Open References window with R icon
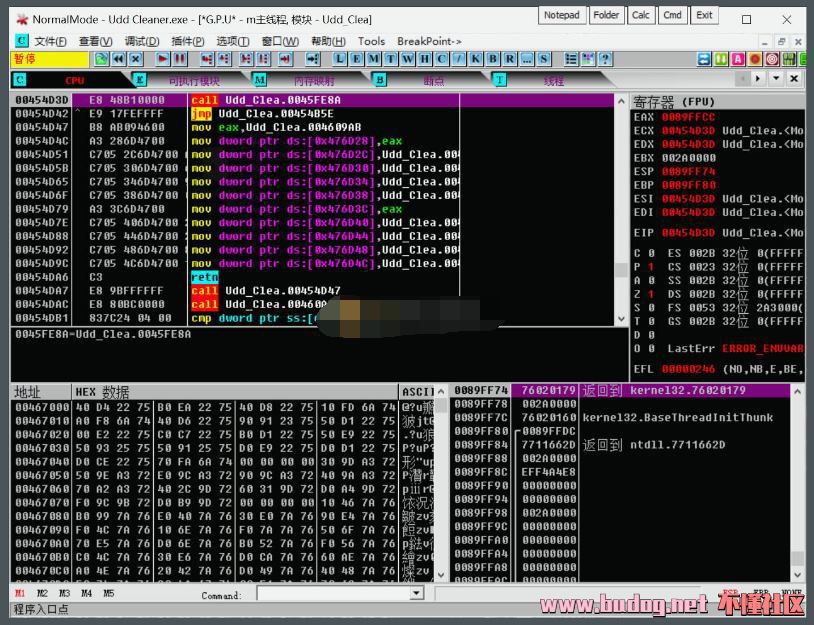The width and height of the screenshot is (814, 625). [510, 59]
